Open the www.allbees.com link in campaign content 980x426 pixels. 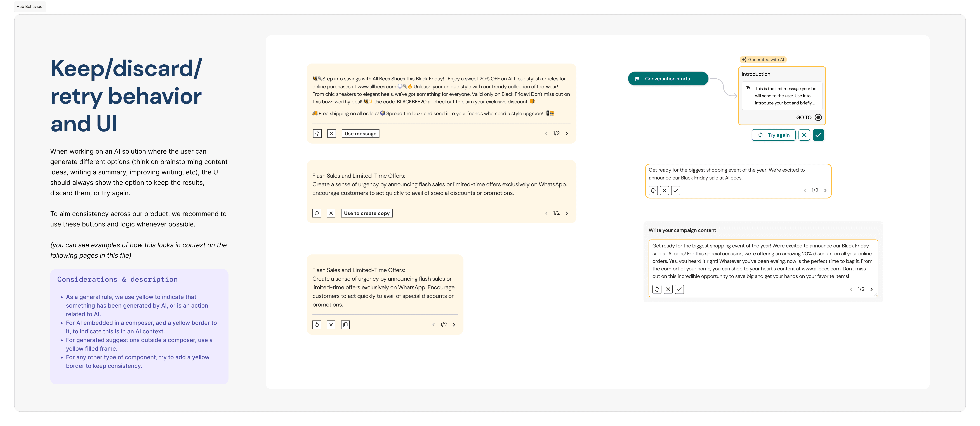pyautogui.click(x=821, y=269)
